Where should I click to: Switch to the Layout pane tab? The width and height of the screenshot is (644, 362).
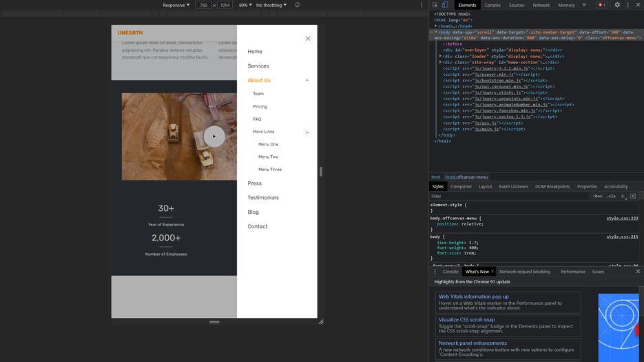(x=485, y=187)
